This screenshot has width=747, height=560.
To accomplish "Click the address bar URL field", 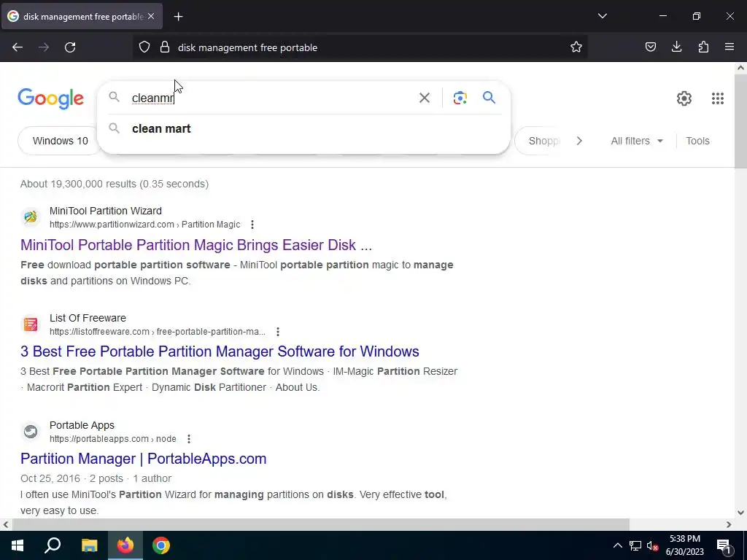I will (362, 47).
